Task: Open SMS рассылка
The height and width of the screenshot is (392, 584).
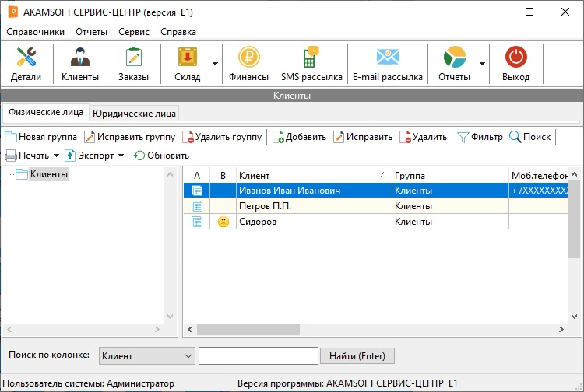Action: (311, 64)
